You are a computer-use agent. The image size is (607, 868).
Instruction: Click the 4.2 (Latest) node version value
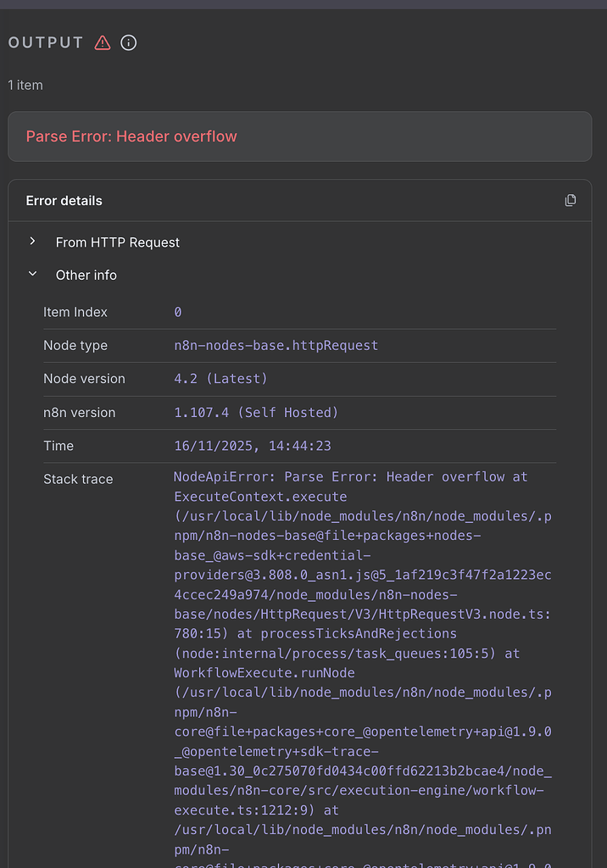coord(220,379)
